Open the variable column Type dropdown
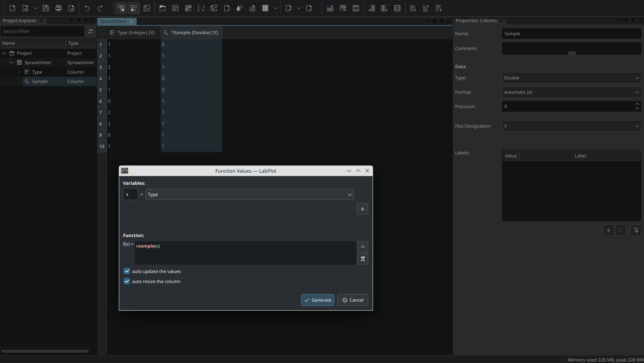 (x=250, y=195)
